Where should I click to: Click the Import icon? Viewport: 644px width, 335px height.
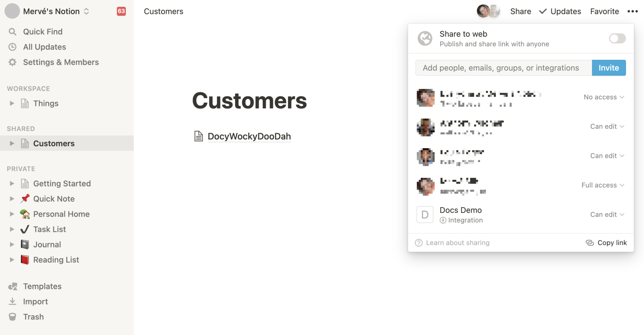point(12,301)
